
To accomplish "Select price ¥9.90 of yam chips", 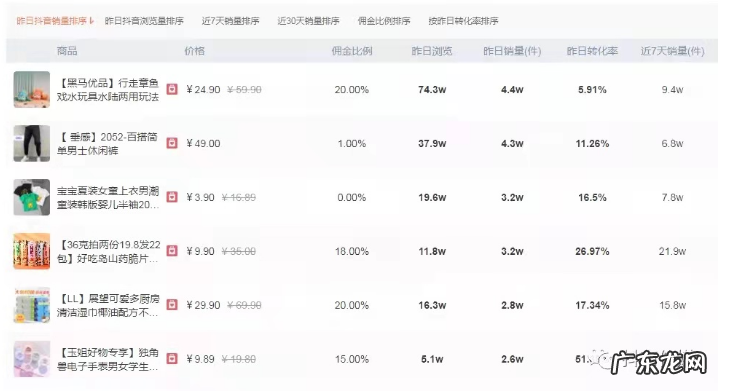I will coord(201,251).
